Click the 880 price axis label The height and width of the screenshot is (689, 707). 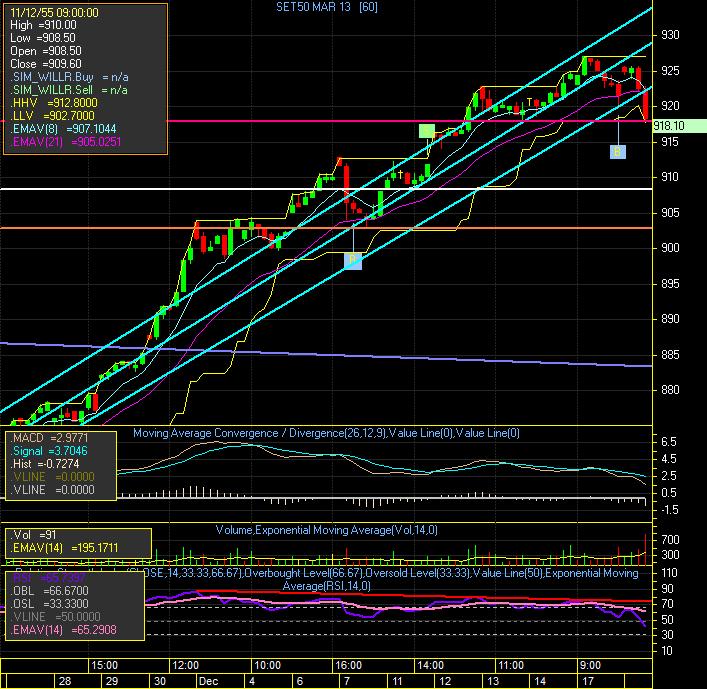(x=670, y=390)
